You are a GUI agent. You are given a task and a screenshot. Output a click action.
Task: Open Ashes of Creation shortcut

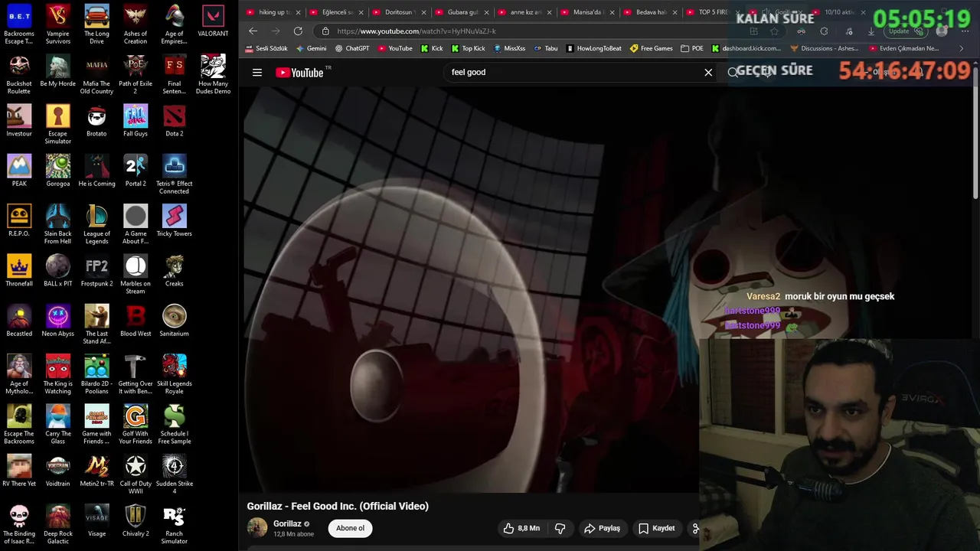click(x=136, y=24)
